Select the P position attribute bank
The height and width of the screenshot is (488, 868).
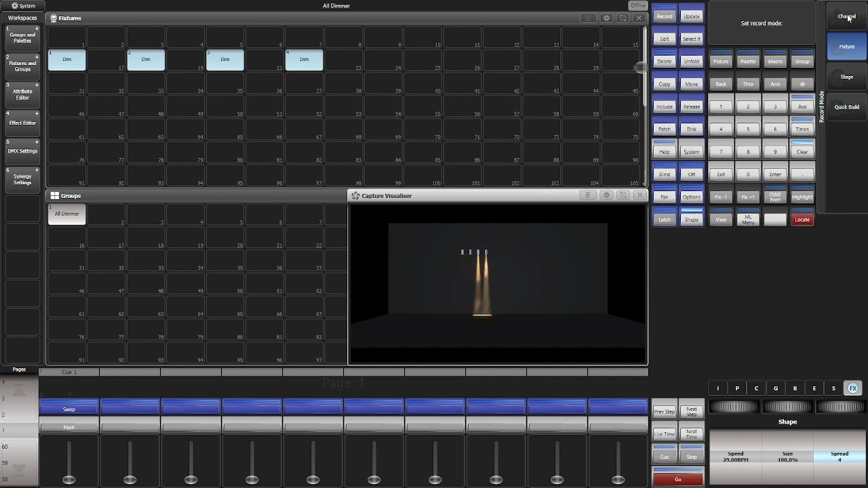[737, 388]
